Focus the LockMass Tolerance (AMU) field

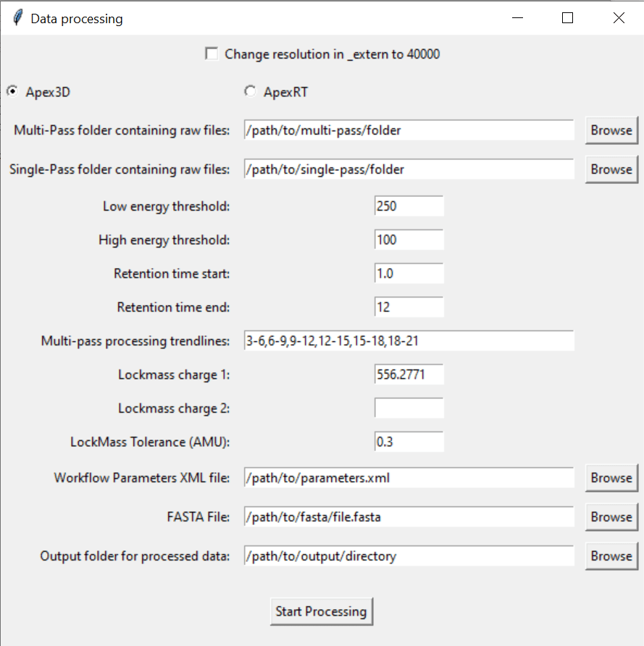[x=409, y=442]
